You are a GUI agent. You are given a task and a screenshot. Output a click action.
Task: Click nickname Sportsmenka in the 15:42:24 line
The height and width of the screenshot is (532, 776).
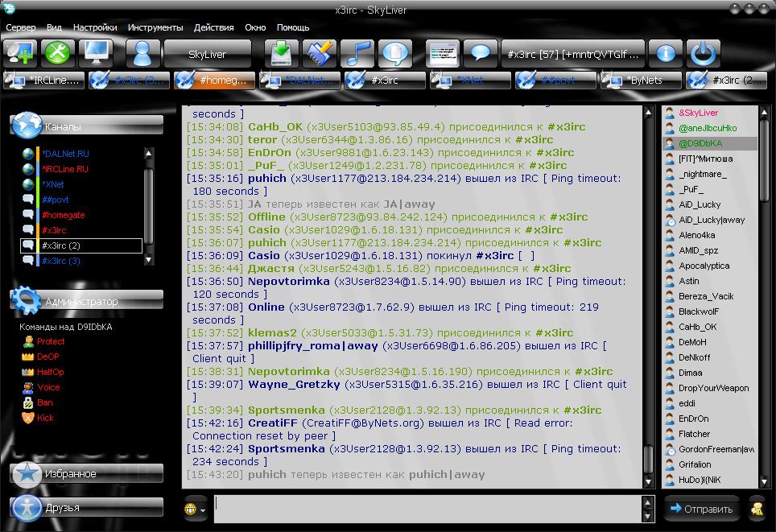tap(286, 449)
